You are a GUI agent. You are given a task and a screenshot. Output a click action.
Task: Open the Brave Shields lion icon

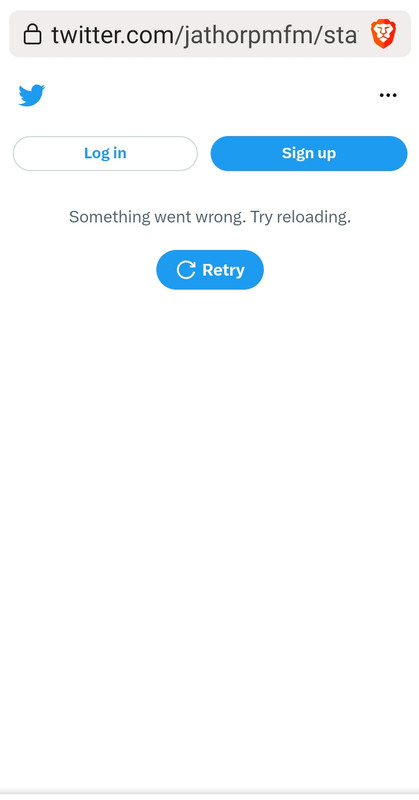tap(384, 34)
